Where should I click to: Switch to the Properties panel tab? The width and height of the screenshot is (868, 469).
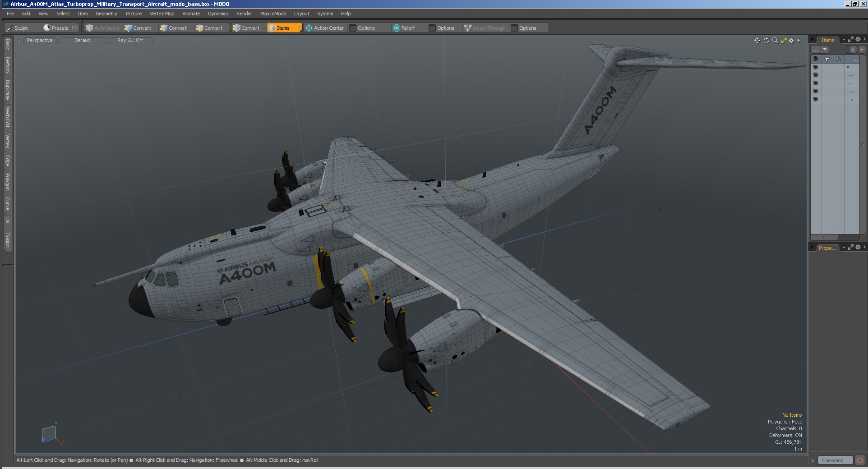827,248
